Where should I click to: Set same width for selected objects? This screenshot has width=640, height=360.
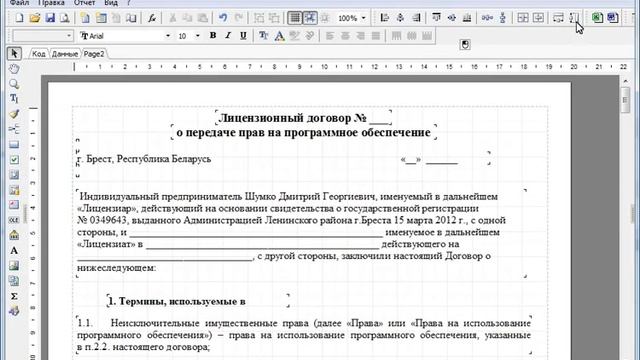click(x=558, y=18)
